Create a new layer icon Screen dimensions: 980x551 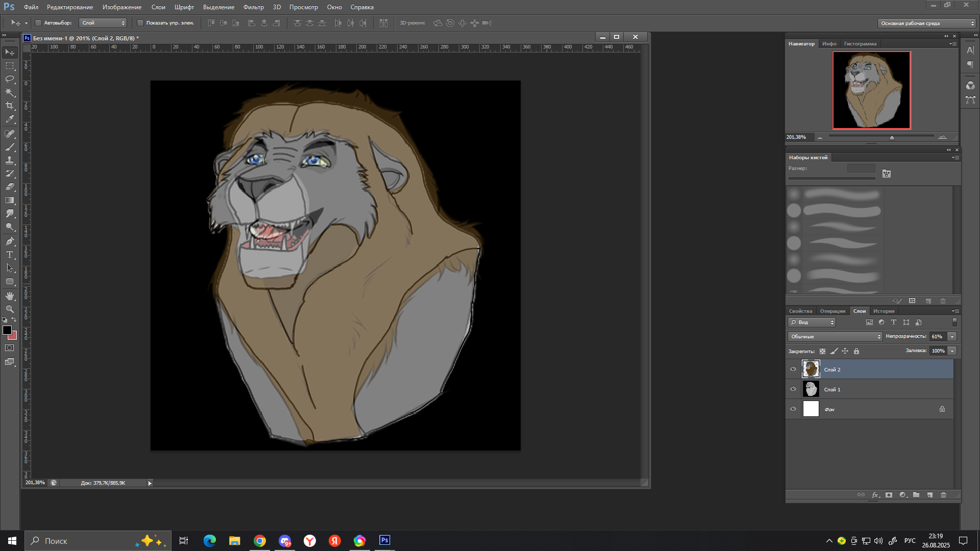pos(930,495)
